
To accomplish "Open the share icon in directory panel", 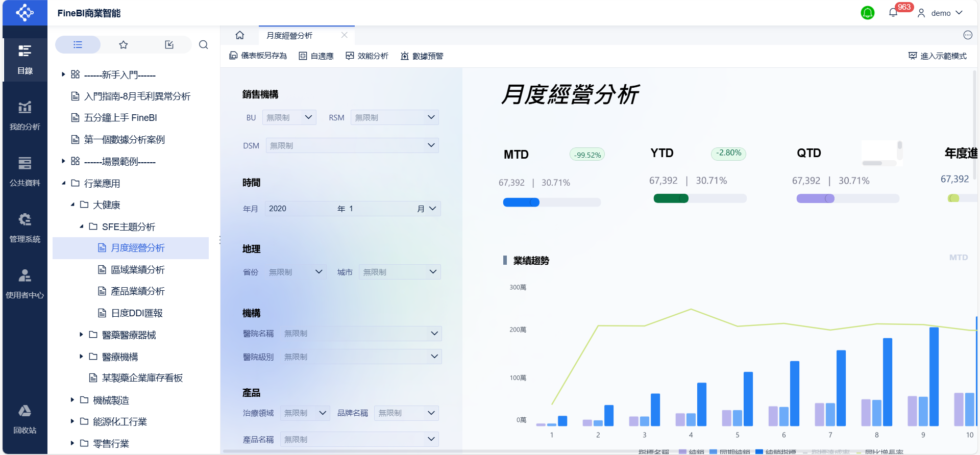I will [x=169, y=45].
